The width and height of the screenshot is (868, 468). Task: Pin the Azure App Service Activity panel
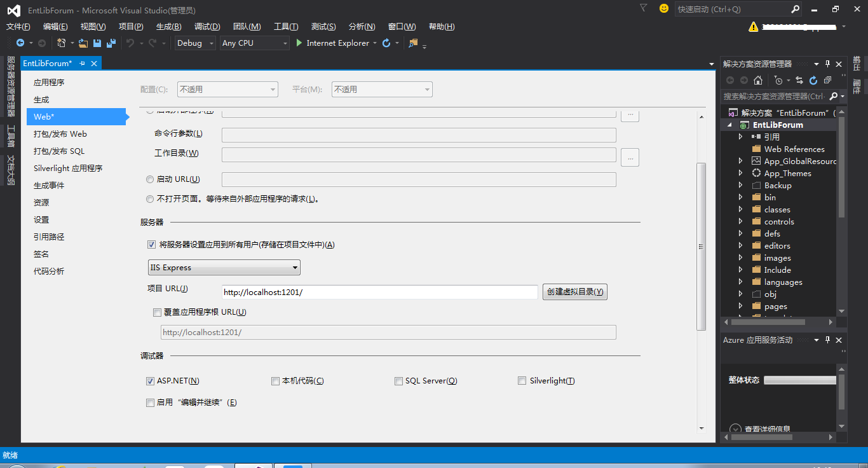pyautogui.click(x=827, y=340)
